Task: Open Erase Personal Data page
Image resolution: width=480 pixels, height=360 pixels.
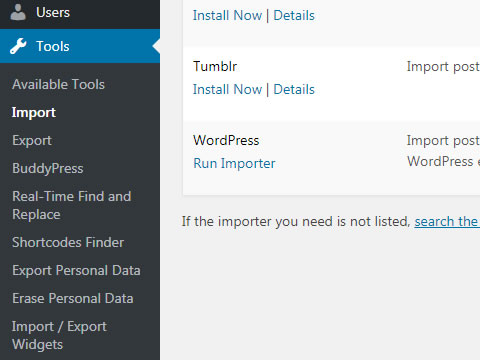Action: pyautogui.click(x=73, y=298)
